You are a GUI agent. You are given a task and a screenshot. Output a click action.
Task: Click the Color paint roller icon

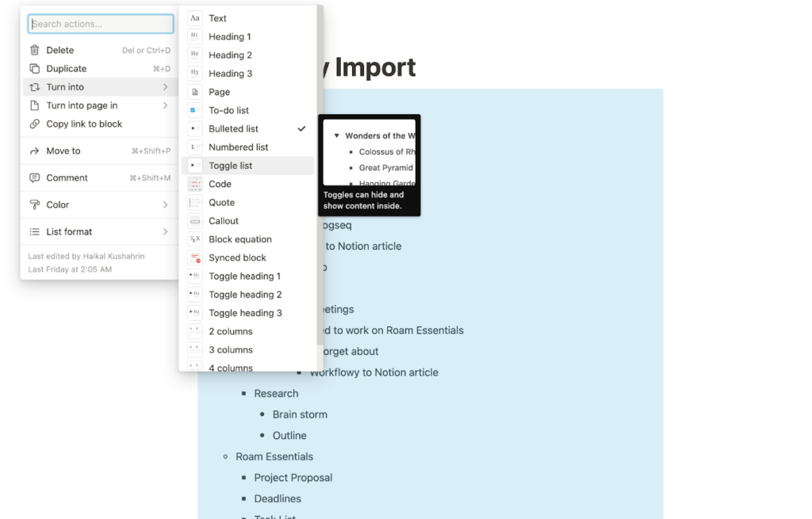(x=34, y=205)
